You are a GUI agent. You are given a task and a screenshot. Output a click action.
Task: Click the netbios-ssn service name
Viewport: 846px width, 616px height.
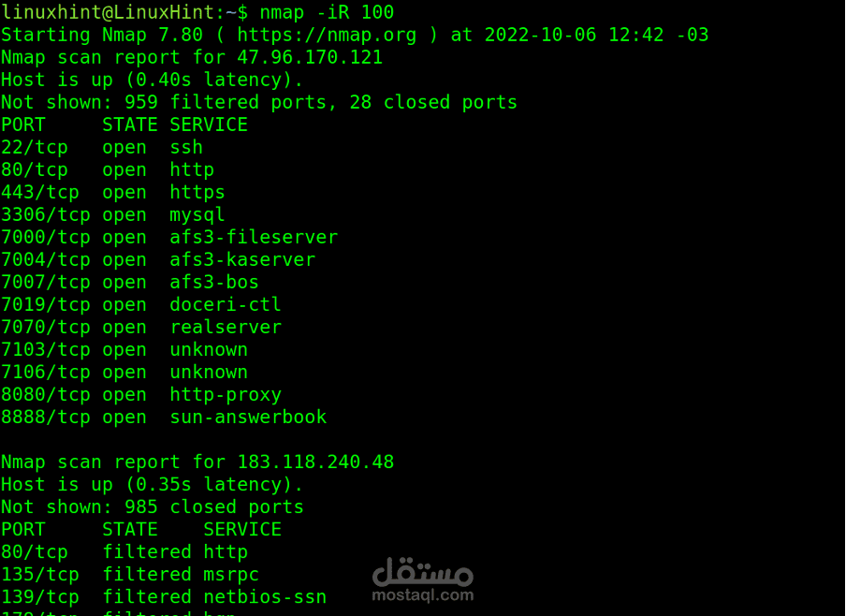point(265,597)
